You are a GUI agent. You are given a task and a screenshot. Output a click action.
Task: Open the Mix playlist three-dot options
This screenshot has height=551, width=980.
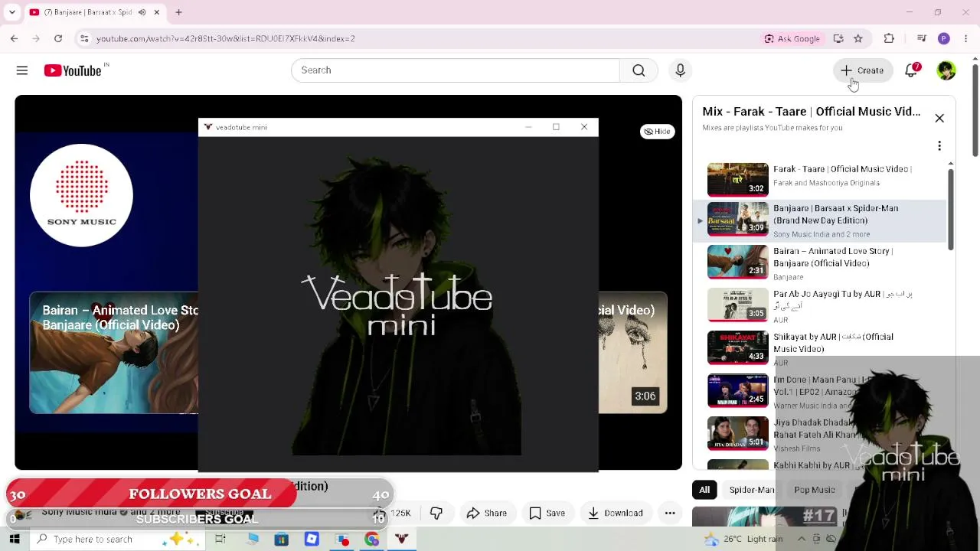[x=939, y=145]
